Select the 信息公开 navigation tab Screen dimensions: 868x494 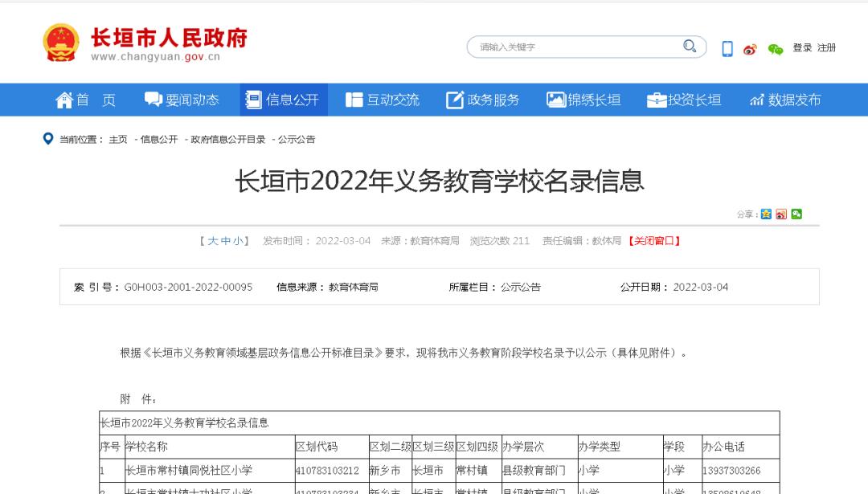click(281, 100)
